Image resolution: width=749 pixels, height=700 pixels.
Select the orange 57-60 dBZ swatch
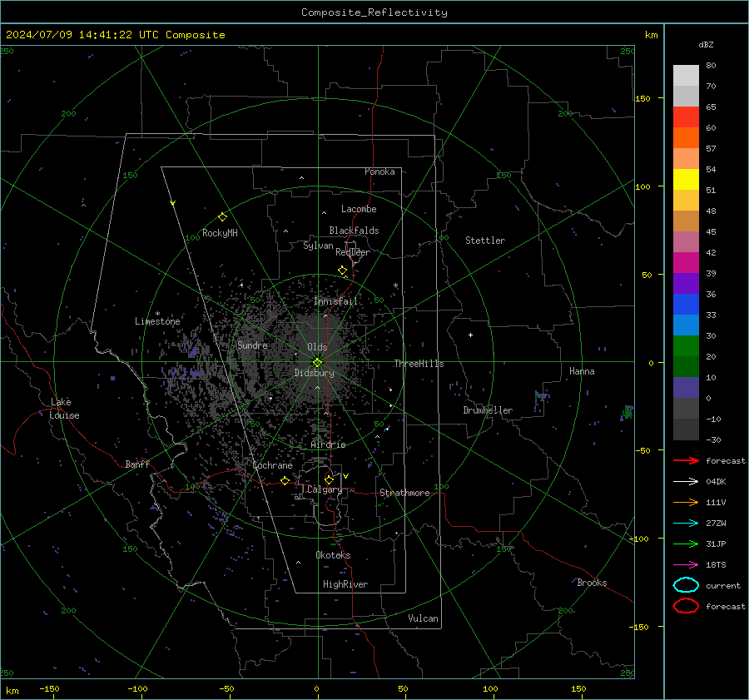click(x=686, y=137)
